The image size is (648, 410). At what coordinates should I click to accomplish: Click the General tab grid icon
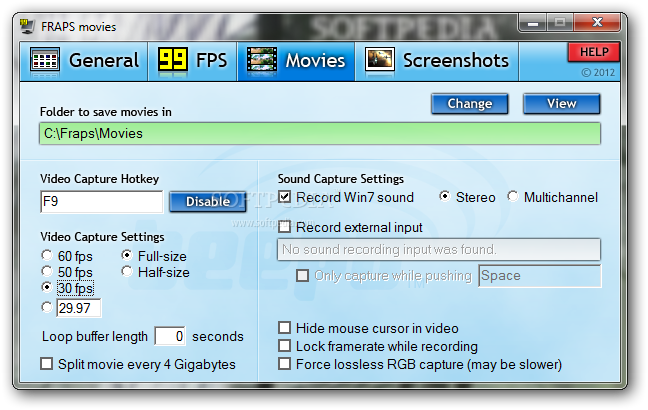coord(45,61)
